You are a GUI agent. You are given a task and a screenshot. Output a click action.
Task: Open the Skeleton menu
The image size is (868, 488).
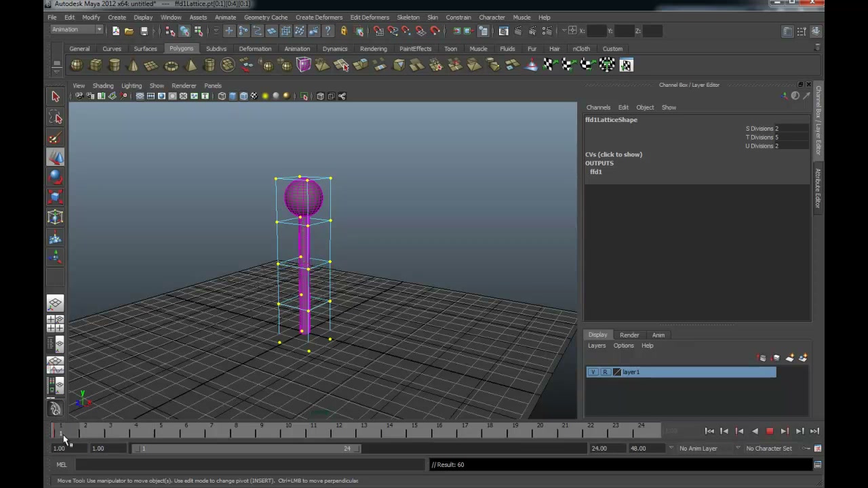tap(408, 17)
